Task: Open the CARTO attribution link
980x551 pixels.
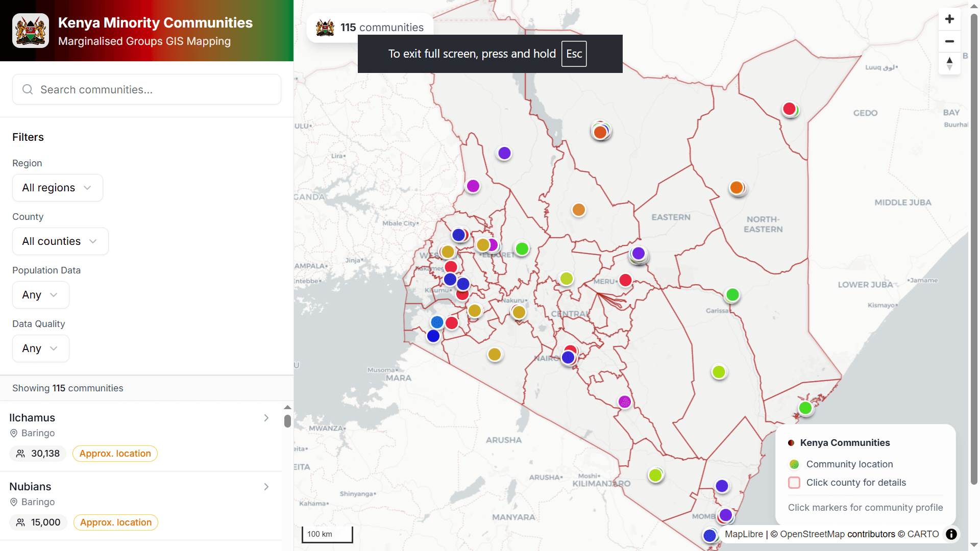Action: point(923,534)
